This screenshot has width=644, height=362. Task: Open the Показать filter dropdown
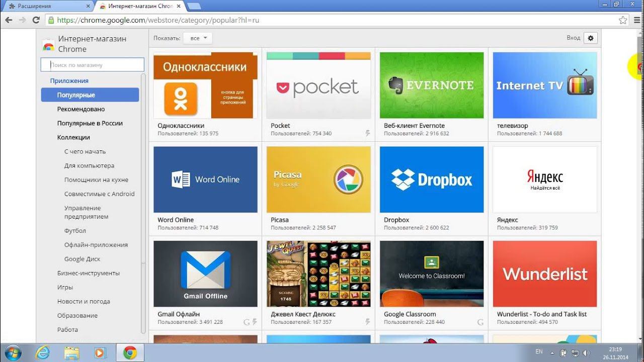coord(198,38)
